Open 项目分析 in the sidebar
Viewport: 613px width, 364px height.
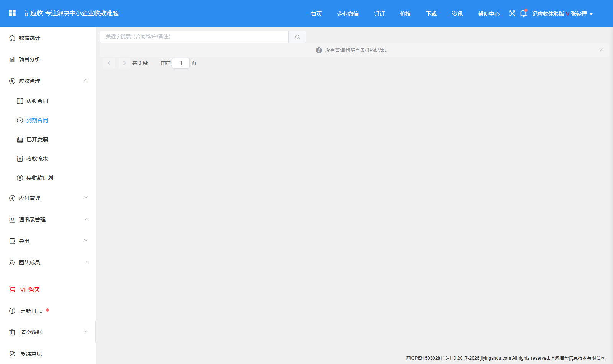30,59
